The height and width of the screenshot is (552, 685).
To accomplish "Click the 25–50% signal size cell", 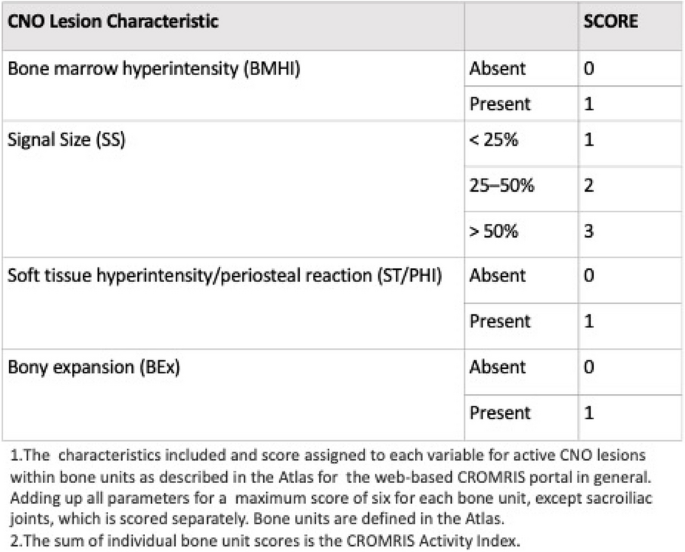I will tap(497, 186).
